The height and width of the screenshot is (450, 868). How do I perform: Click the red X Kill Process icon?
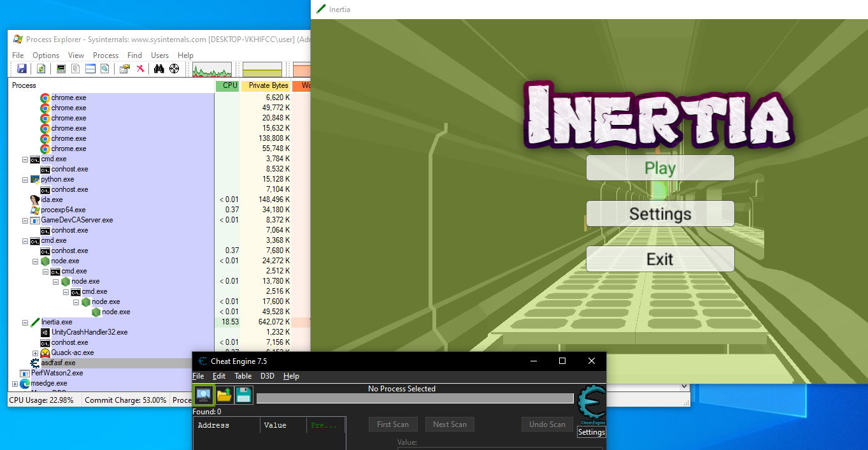(140, 69)
